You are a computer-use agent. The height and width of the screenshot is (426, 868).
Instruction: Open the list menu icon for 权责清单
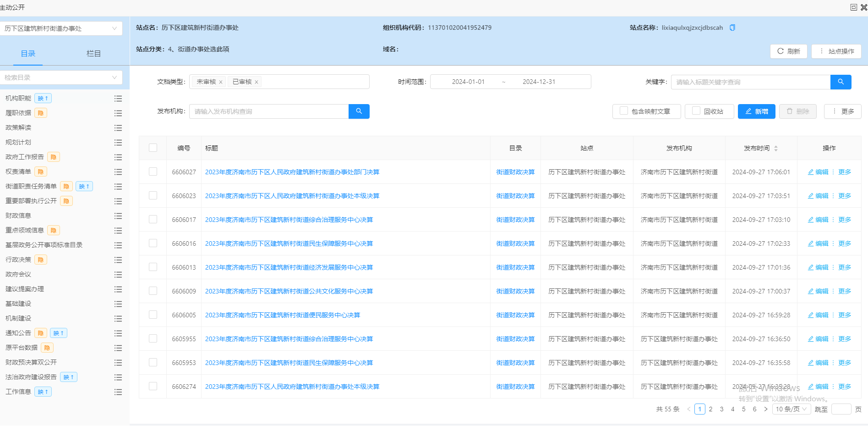(x=118, y=172)
